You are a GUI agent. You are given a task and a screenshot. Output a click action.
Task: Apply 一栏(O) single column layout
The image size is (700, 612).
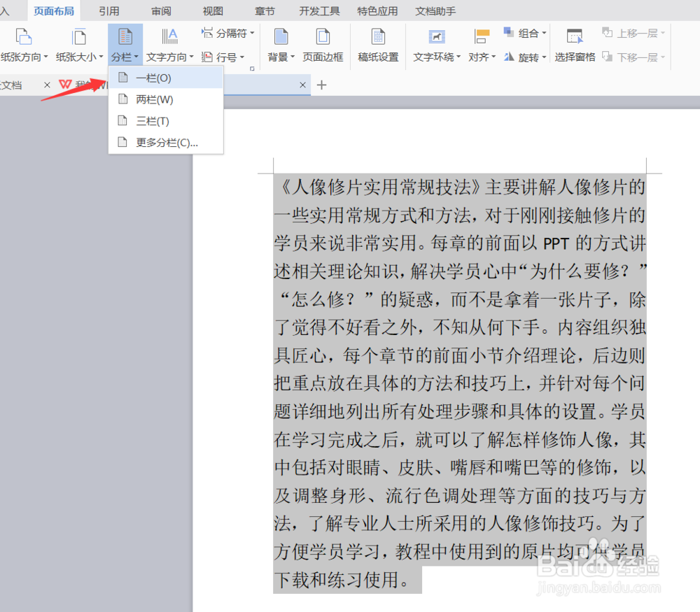pyautogui.click(x=151, y=78)
